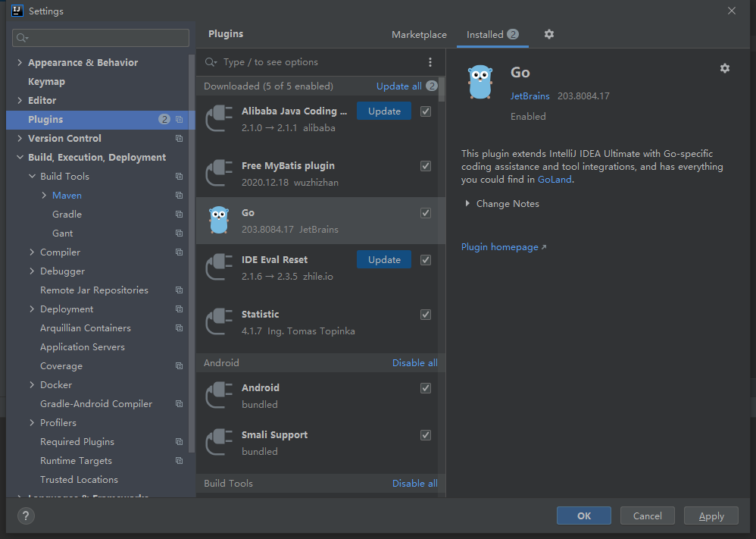
Task: Expand the Change Notes section
Action: click(467, 204)
